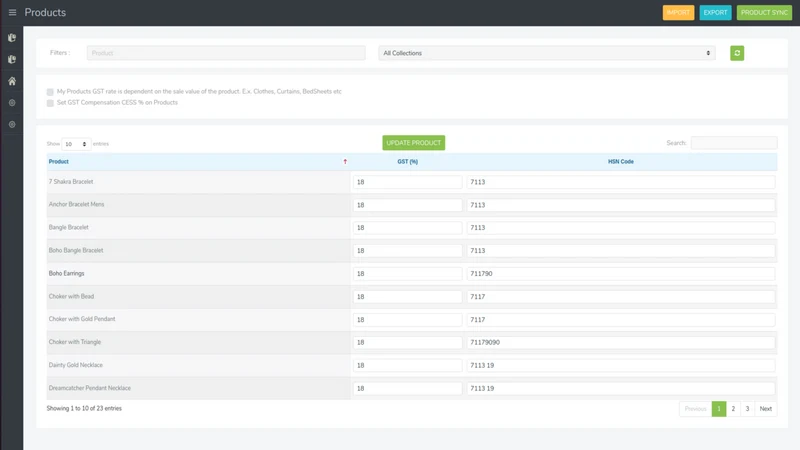Select pagination page 2

tap(733, 409)
